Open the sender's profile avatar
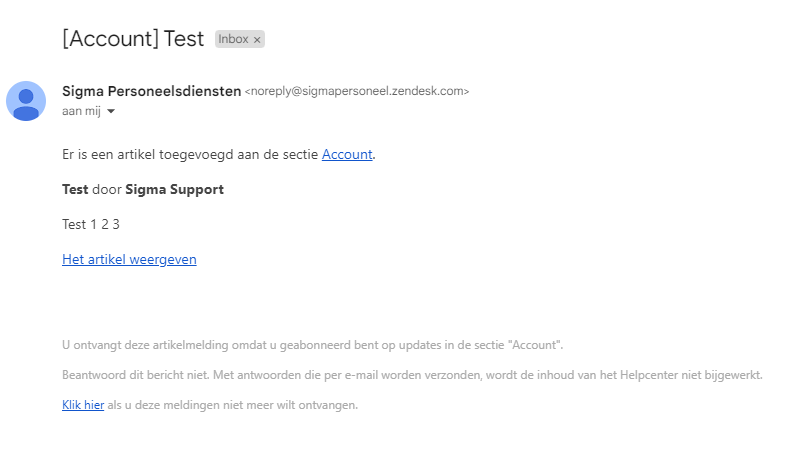 click(x=26, y=101)
